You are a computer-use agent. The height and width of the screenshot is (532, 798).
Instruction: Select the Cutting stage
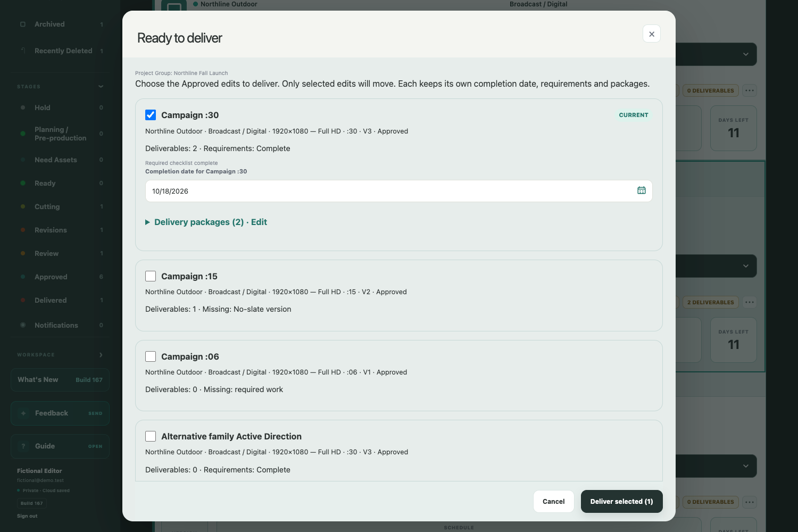click(x=60, y=206)
